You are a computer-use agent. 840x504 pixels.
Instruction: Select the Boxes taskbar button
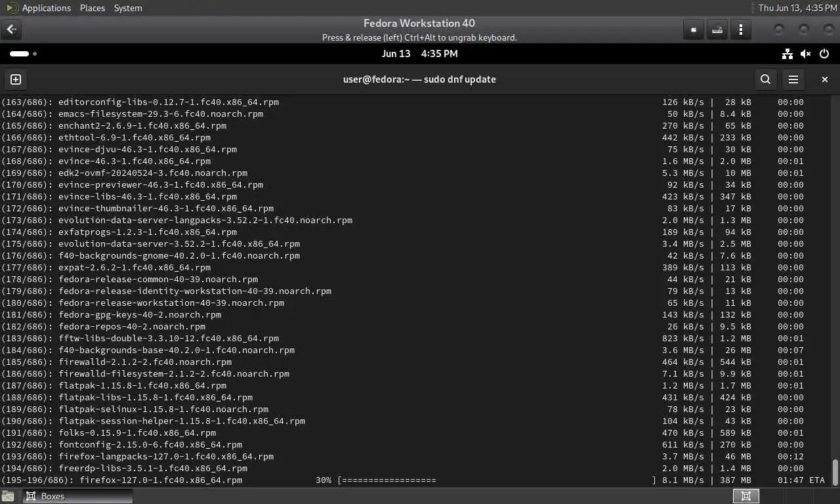click(x=77, y=496)
